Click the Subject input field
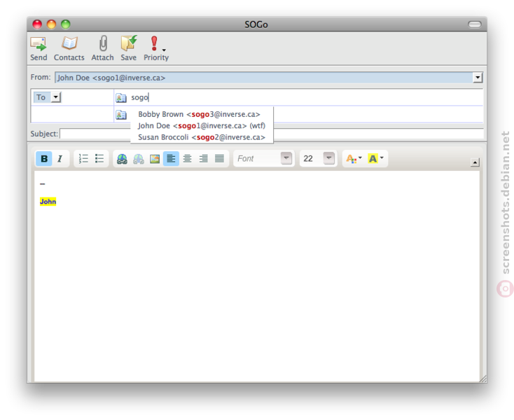Screen dimensions: 514x420 (272, 134)
